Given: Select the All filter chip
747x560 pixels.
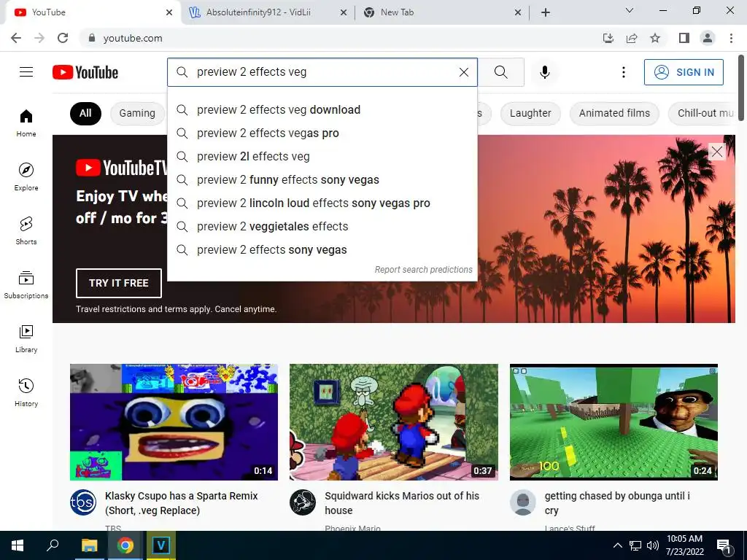Looking at the screenshot, I should coord(85,113).
